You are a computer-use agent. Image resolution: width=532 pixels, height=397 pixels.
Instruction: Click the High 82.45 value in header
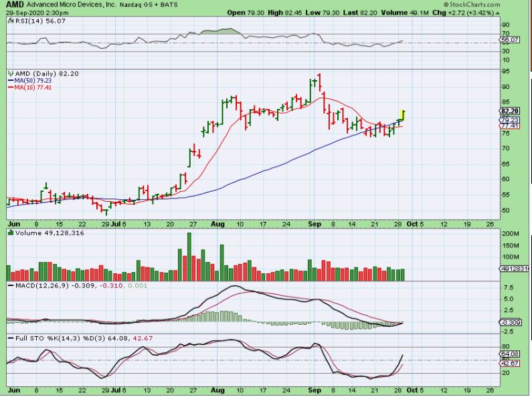click(x=284, y=13)
